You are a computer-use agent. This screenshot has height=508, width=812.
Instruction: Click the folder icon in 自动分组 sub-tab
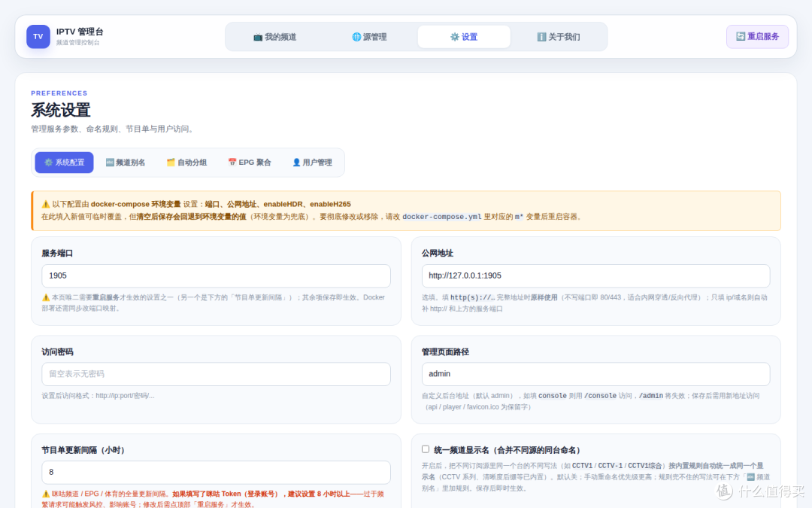tap(171, 163)
